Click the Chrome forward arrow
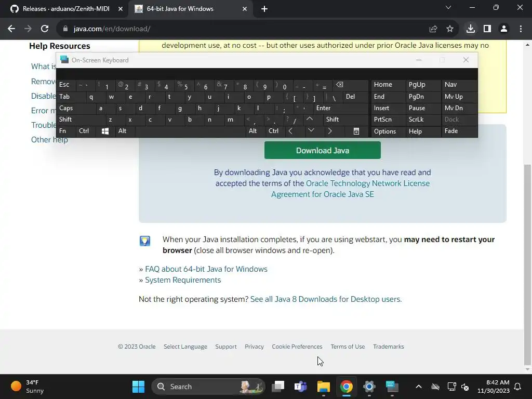 click(x=28, y=29)
